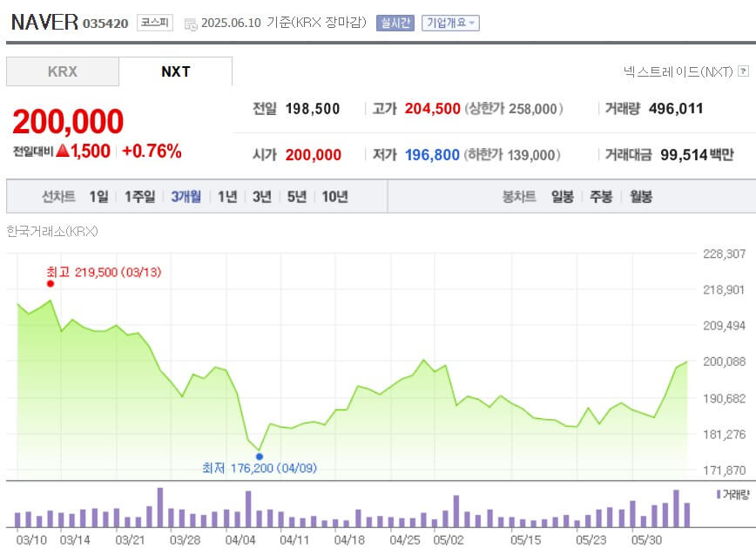Select 일봉 daily candle view
Screen dimensions: 756x548
(562, 197)
